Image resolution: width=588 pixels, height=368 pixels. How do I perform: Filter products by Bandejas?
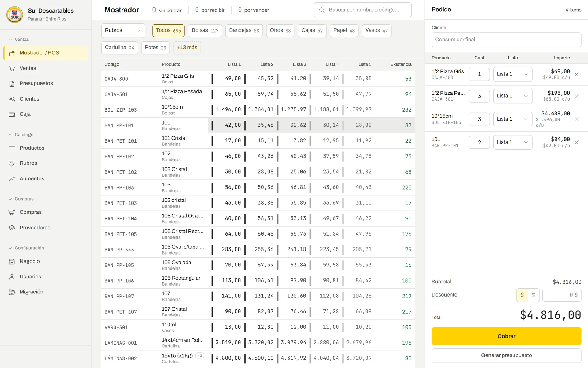244,30
